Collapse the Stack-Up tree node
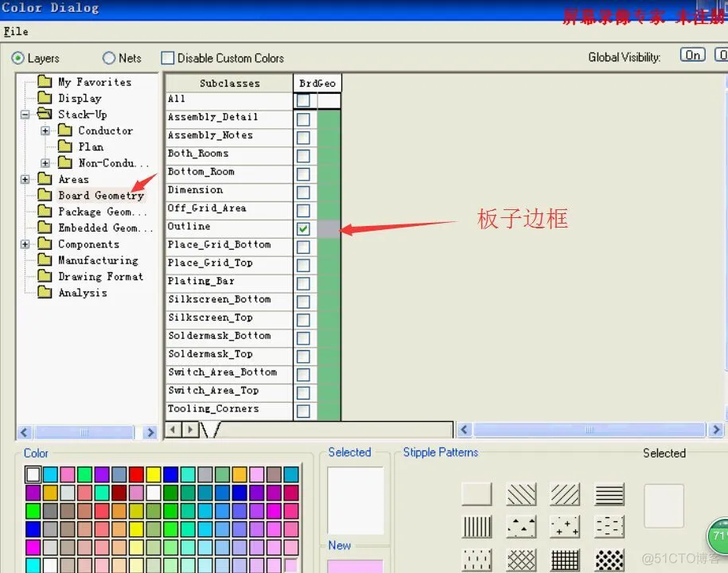Image resolution: width=728 pixels, height=573 pixels. tap(25, 115)
